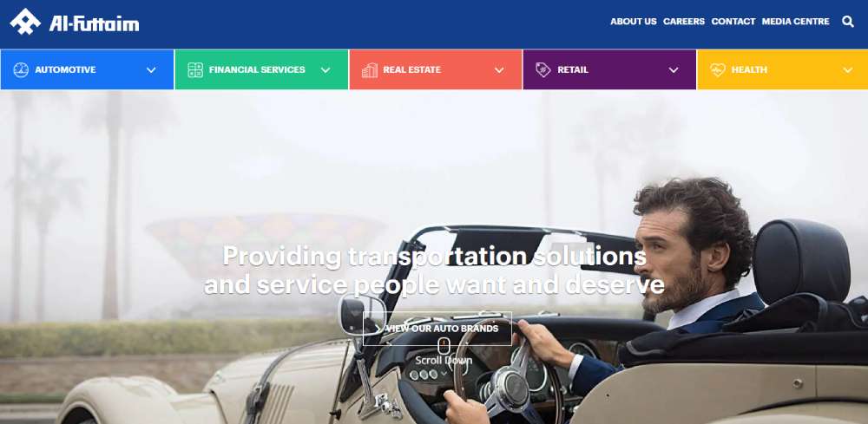Click the Financial Services calculator icon
The image size is (868, 424).
click(194, 70)
